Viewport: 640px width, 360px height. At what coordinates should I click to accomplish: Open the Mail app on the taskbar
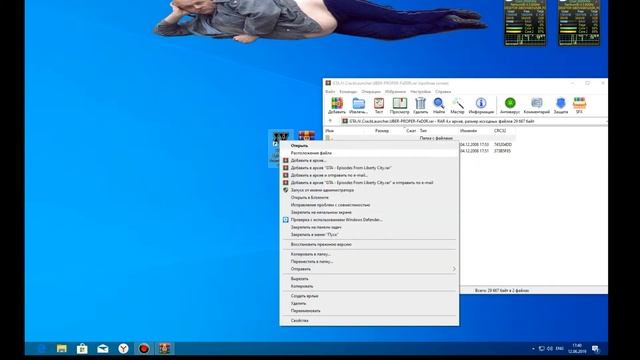point(103,349)
